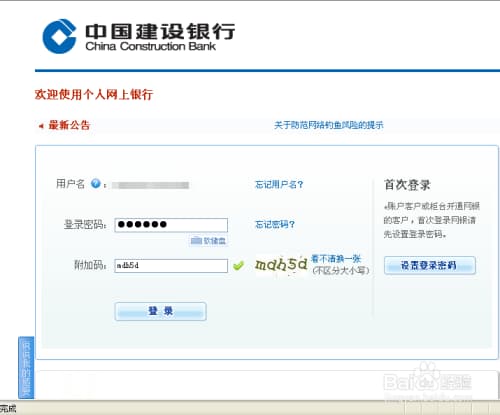Click the 登录密码 label

85,225
